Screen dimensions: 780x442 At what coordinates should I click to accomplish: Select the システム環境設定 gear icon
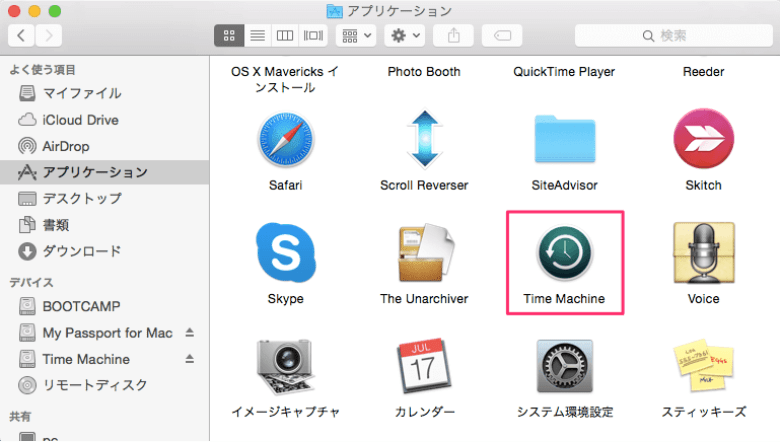click(565, 367)
